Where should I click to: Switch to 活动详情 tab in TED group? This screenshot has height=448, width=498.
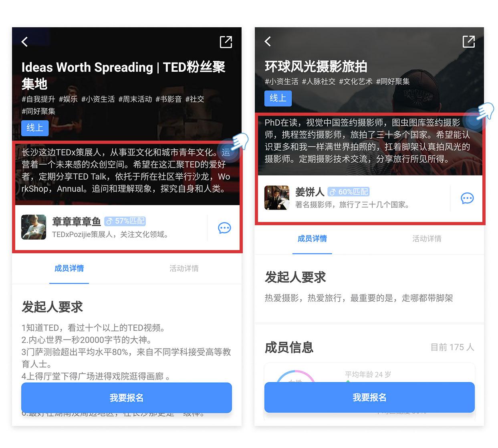pos(184,268)
